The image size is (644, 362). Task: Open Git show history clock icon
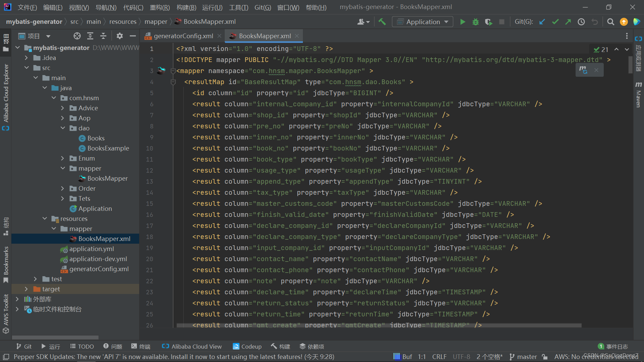point(581,22)
